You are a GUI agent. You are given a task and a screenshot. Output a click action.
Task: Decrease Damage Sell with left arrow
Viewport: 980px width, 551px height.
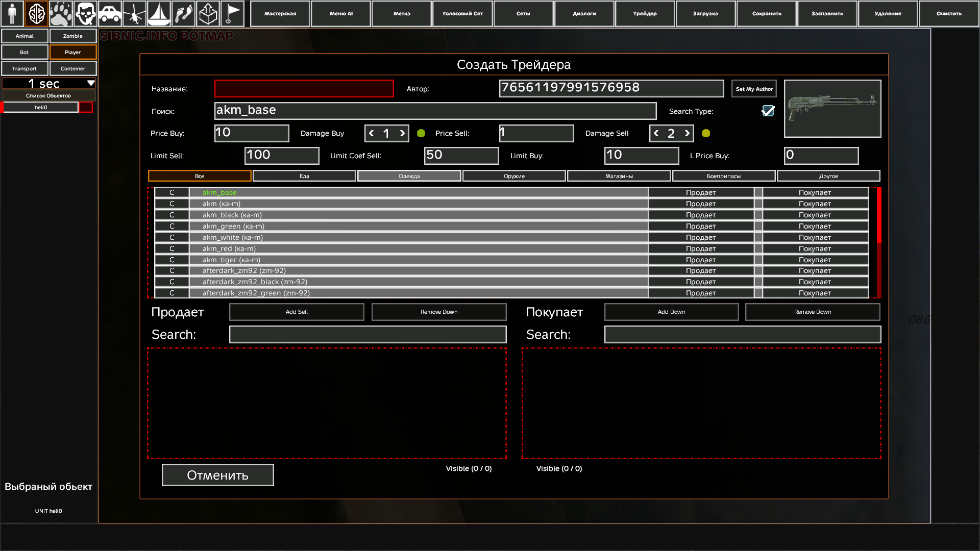[x=656, y=134]
